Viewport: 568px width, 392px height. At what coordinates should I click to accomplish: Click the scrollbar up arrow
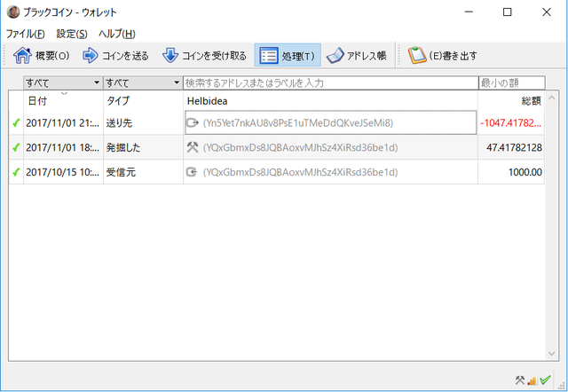pyautogui.click(x=552, y=98)
